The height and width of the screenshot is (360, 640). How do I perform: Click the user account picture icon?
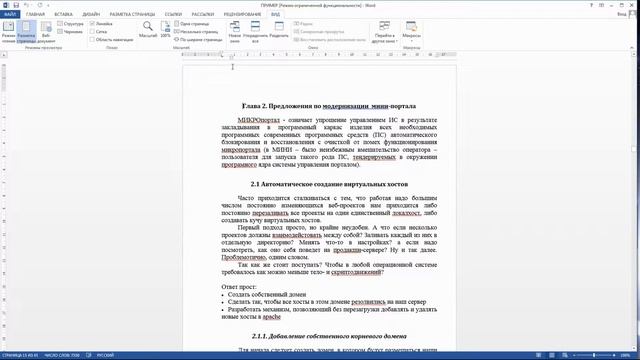coord(633,14)
